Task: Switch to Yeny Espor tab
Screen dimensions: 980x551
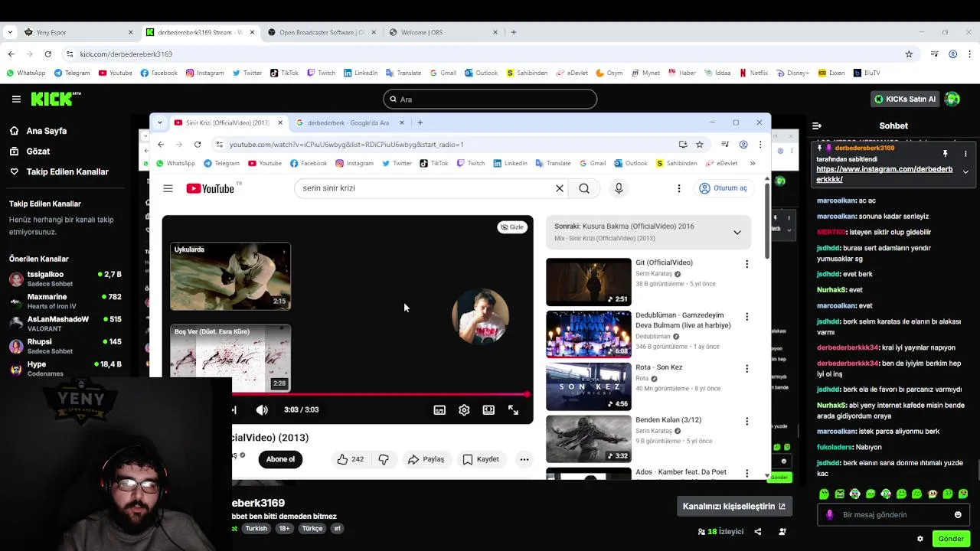Action: 77,32
